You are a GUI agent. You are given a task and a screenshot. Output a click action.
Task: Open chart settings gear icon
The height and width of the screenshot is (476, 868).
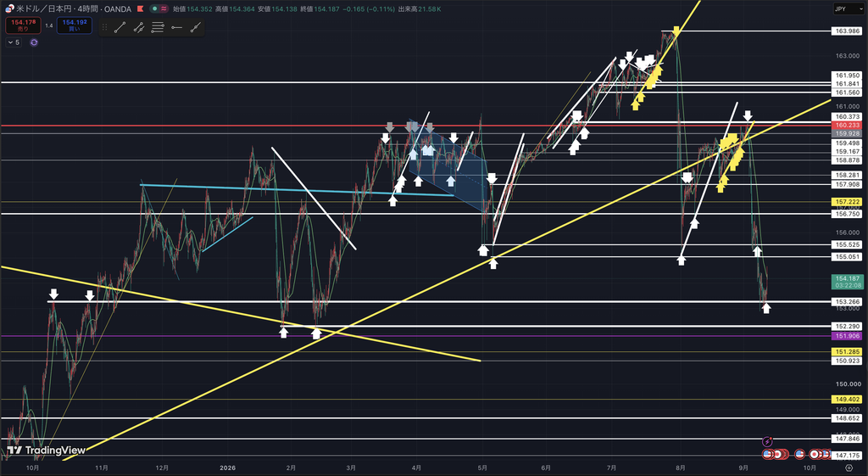coord(849,468)
